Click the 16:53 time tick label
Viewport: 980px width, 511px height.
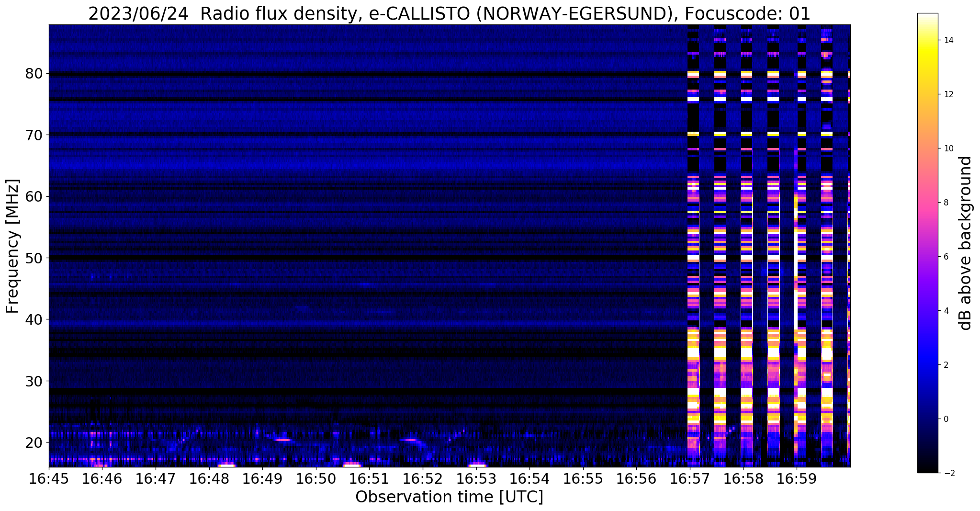point(476,479)
